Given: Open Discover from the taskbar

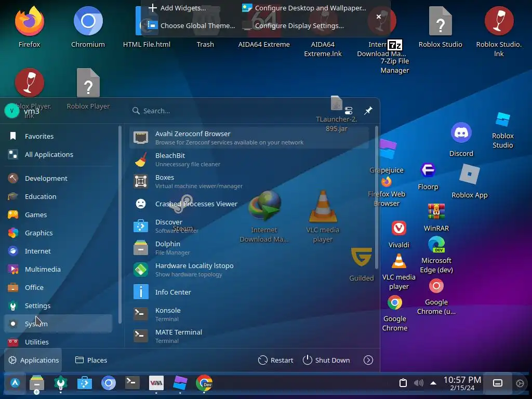Looking at the screenshot, I should [85, 383].
